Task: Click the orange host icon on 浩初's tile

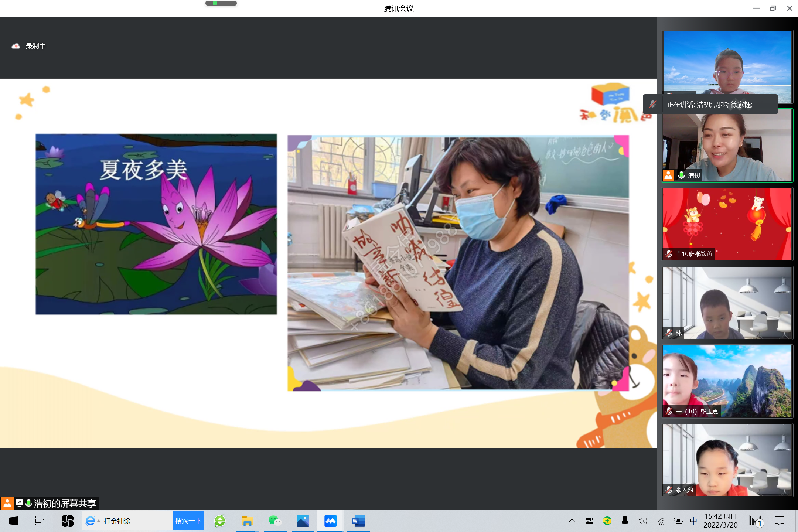Action: [x=668, y=175]
